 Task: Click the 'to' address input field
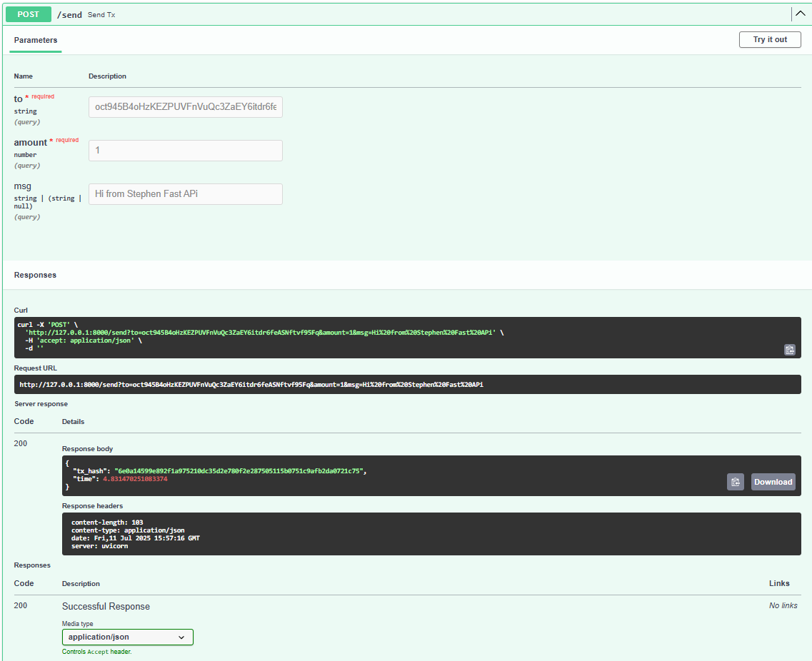[186, 107]
